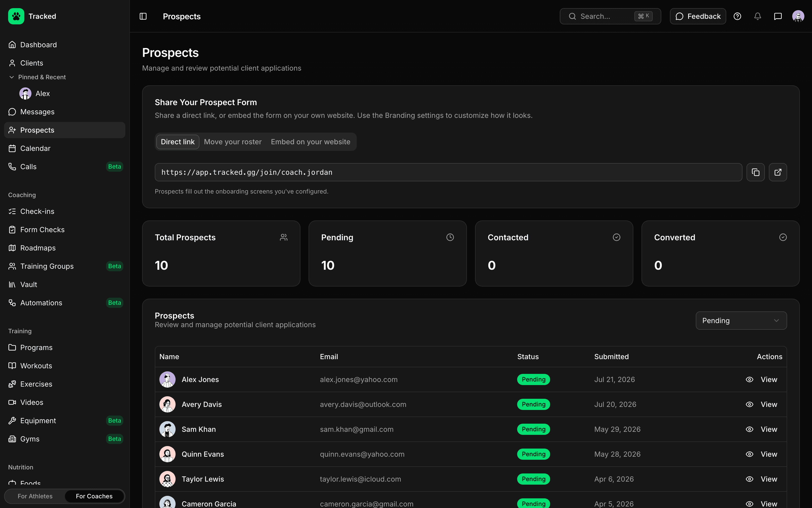Click the prospect form URL field
The height and width of the screenshot is (508, 812).
[x=448, y=172]
